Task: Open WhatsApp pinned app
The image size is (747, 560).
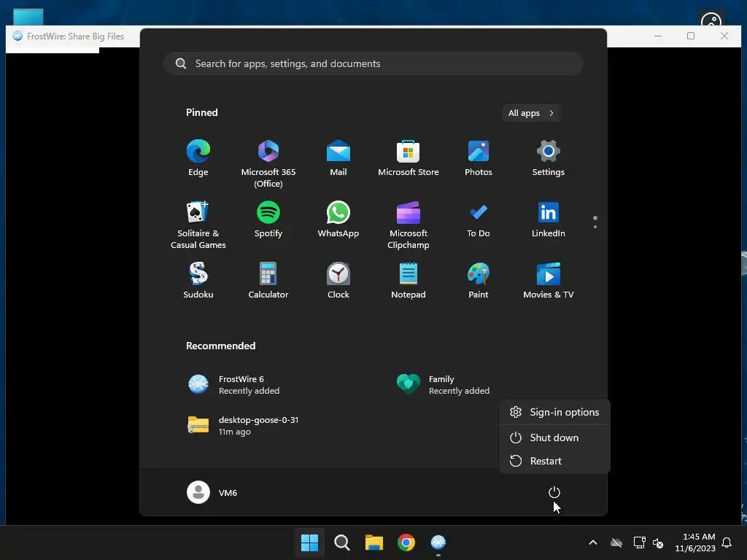Action: coord(338,219)
